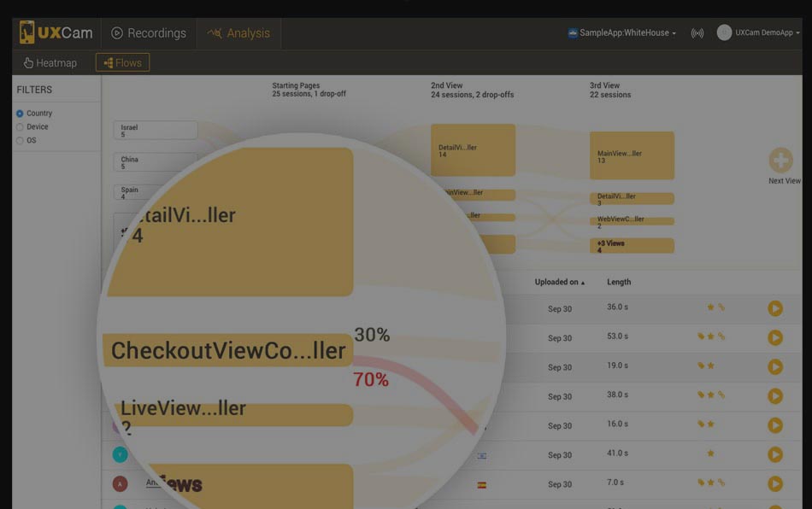
Task: Select the Country filter radio button
Action: 21,113
